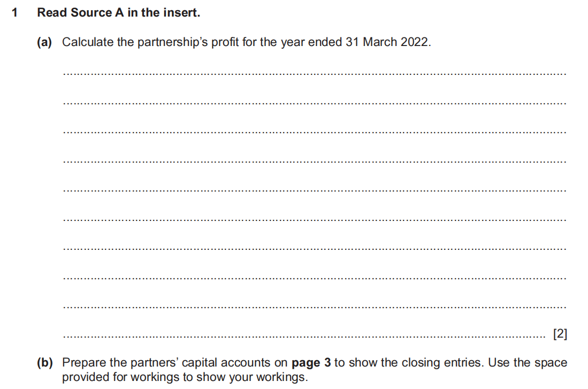Viewport: 588px width, 389px height.
Task: Select the 'Read Source A in the insert' heading
Action: (118, 13)
